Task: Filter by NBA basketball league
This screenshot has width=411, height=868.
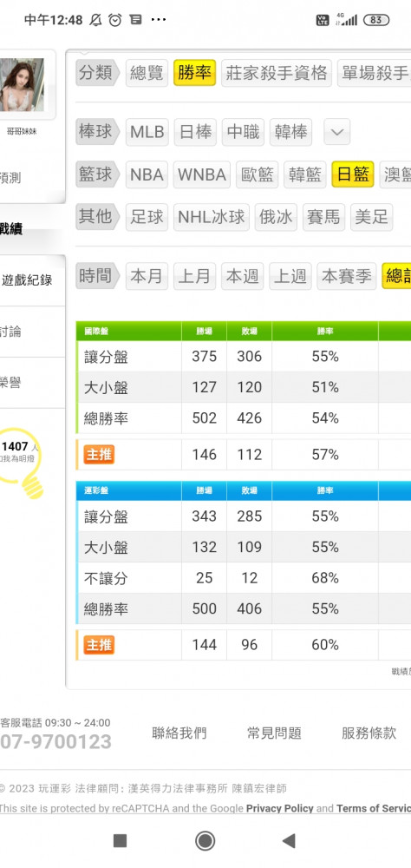Action: (147, 175)
